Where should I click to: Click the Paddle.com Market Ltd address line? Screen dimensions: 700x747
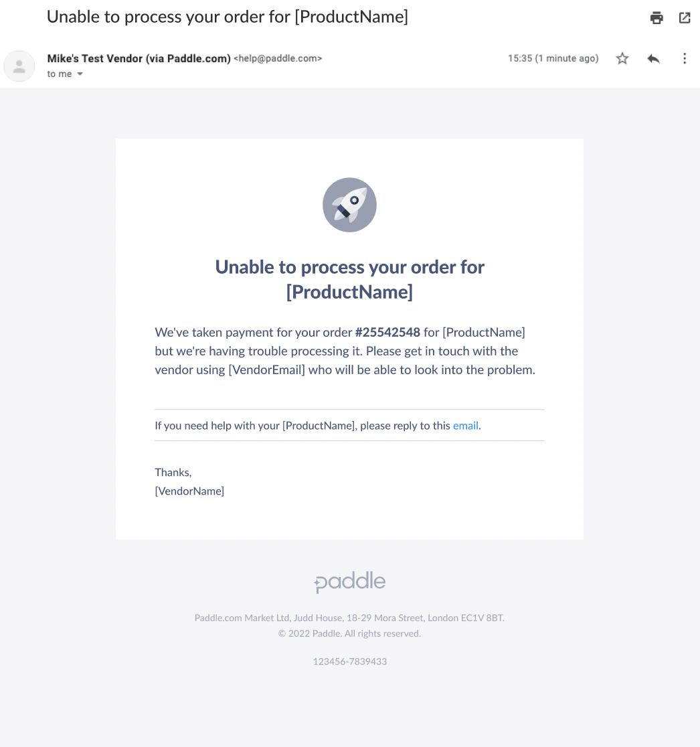349,618
